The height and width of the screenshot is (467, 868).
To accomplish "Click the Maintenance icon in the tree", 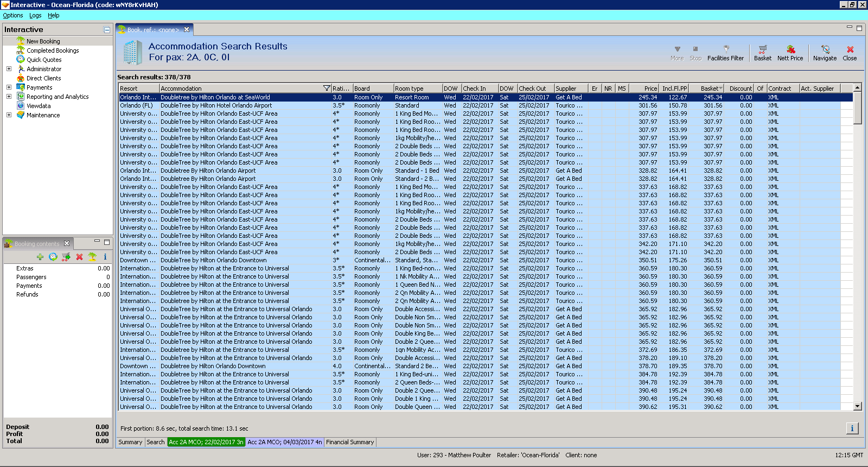I will [21, 115].
